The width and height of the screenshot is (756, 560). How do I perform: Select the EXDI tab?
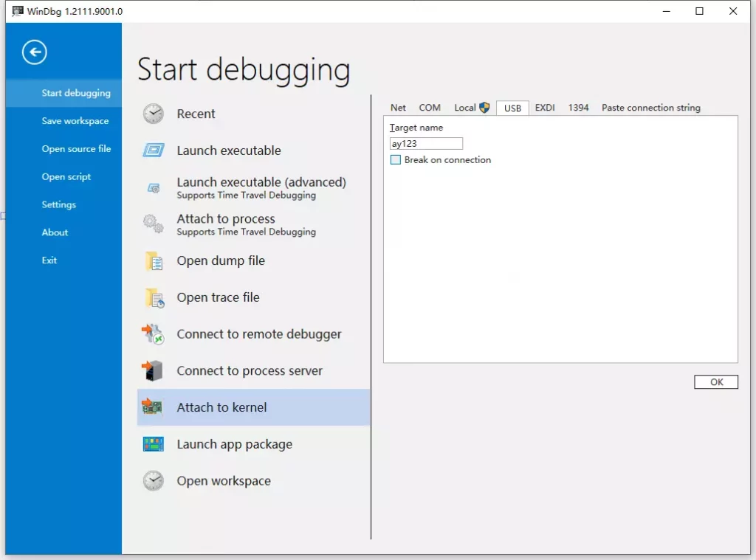[x=545, y=108]
